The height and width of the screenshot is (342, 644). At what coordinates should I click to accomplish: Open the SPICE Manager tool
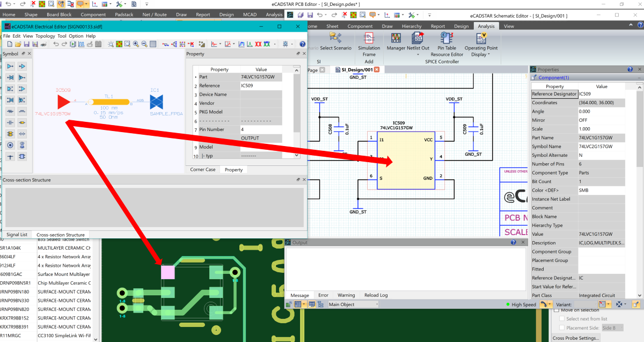click(396, 38)
